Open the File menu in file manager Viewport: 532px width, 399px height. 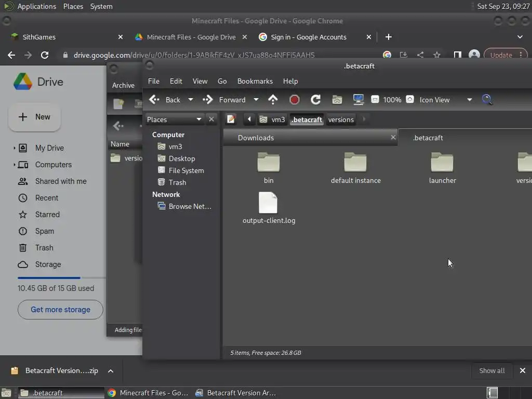(x=154, y=81)
